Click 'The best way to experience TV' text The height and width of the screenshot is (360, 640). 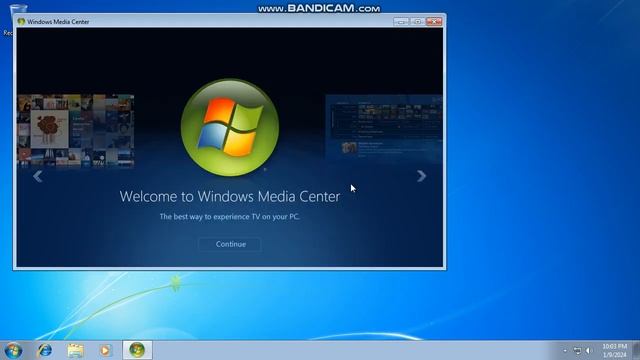click(x=230, y=217)
